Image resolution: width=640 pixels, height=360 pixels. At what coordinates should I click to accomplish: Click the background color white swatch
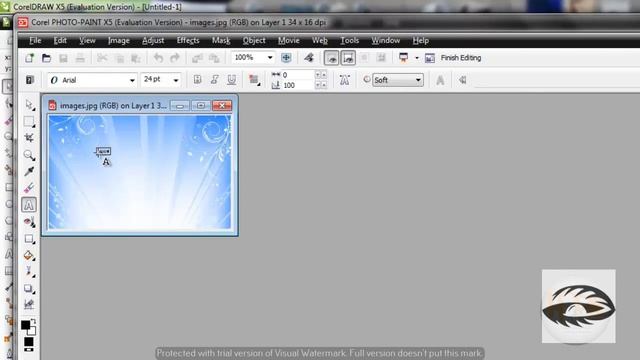[x=33, y=331]
